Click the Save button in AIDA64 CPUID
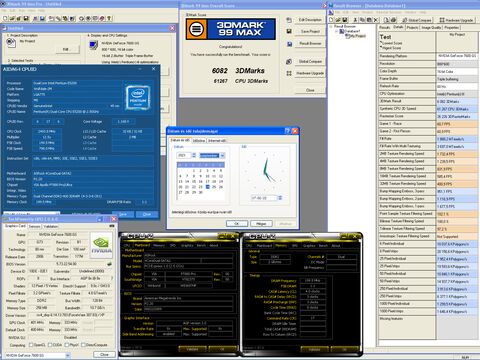Image resolution: width=480 pixels, height=360 pixels. (x=123, y=214)
